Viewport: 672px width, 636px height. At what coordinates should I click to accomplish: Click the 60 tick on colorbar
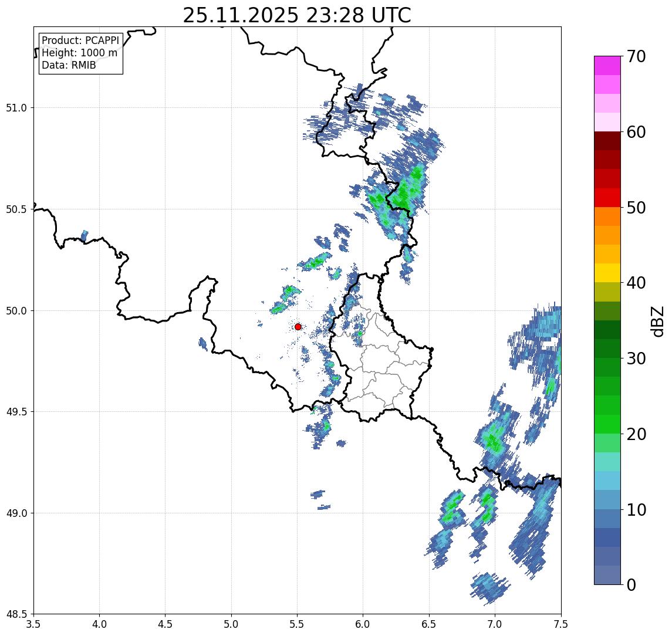click(636, 132)
